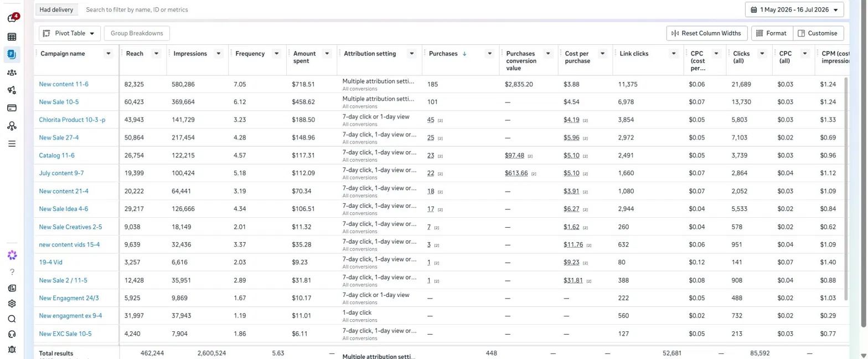868x359 pixels.
Task: Open Purchases conversion value column menu arrow
Action: 547,54
